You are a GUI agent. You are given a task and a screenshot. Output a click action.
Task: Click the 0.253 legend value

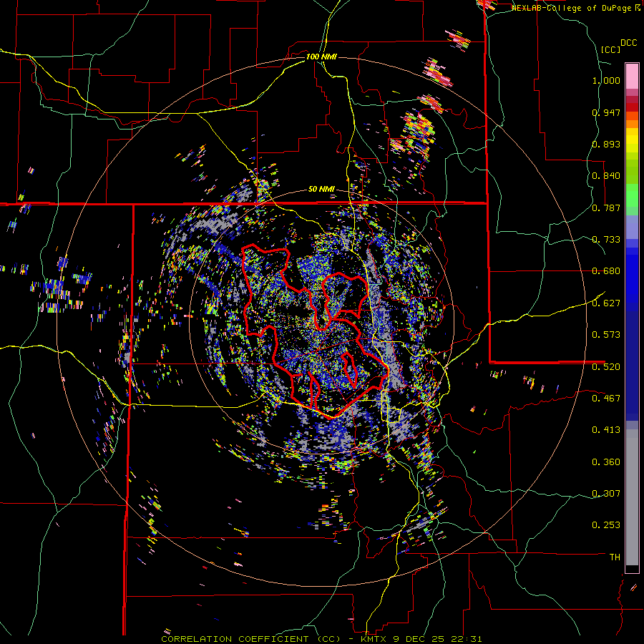(x=606, y=525)
